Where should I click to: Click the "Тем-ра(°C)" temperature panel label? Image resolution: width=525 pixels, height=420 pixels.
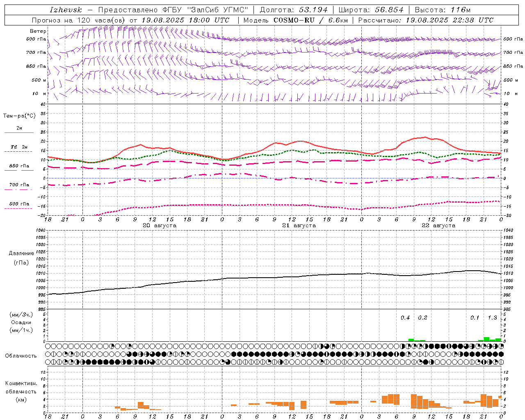pyautogui.click(x=19, y=116)
